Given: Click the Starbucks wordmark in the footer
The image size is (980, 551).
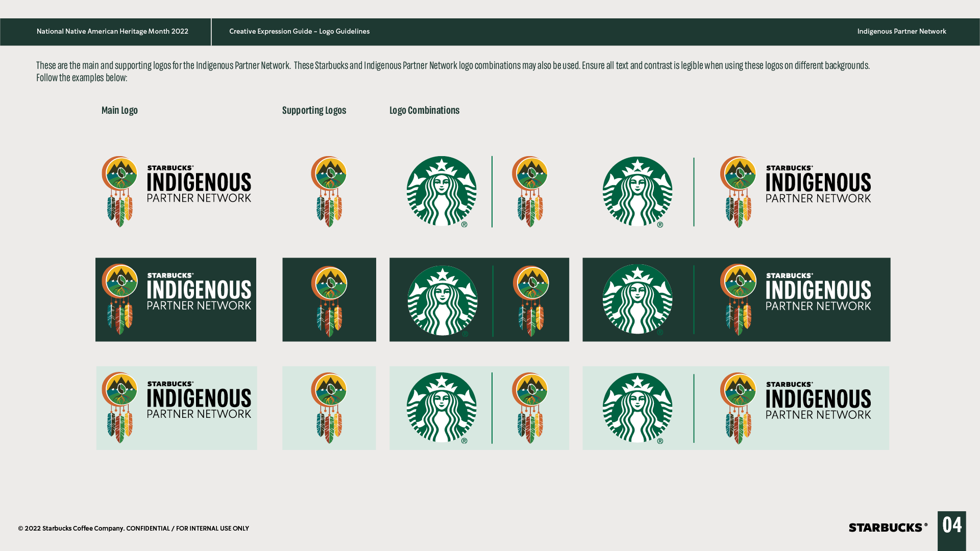Looking at the screenshot, I should coord(888,528).
